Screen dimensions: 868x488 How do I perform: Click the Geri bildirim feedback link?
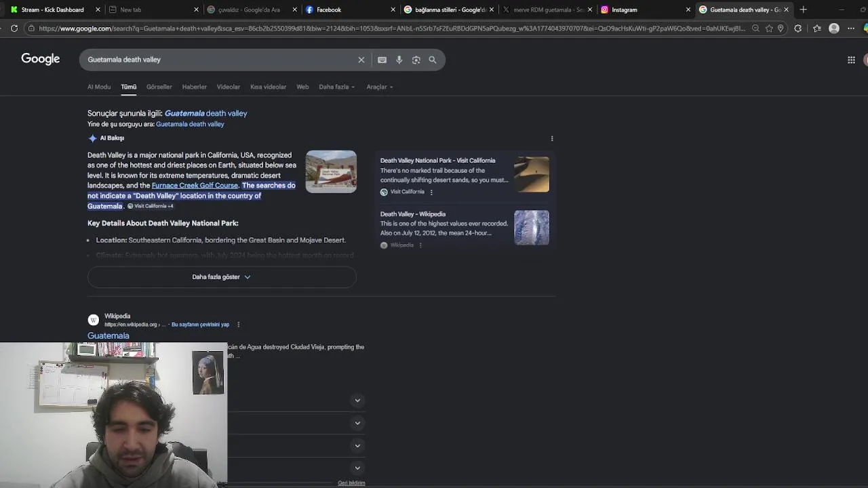tap(351, 483)
